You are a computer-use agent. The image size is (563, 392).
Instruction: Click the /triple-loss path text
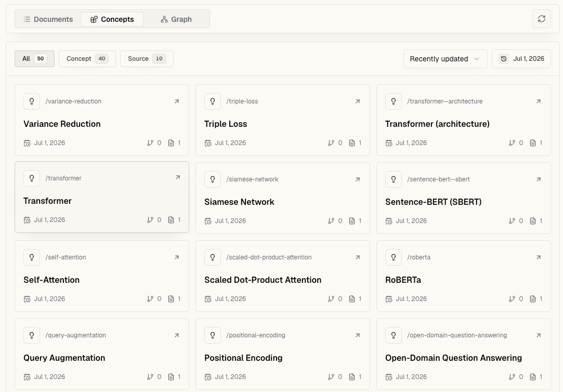[x=242, y=101]
